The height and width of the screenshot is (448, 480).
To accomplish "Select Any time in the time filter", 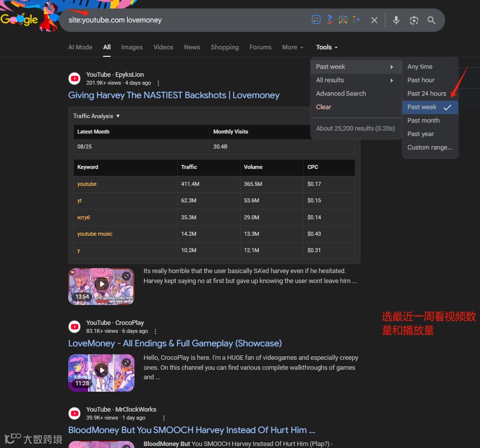I will point(430,67).
